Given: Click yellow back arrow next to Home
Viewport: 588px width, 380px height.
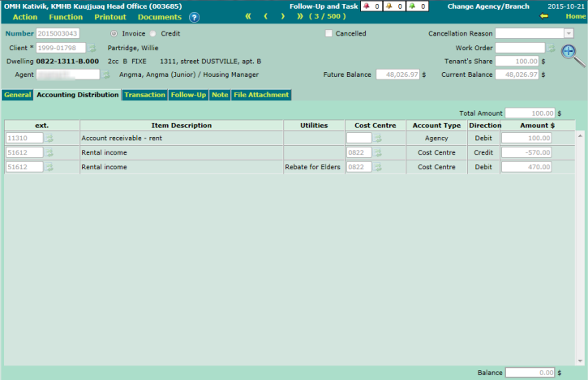Looking at the screenshot, I should pos(544,17).
